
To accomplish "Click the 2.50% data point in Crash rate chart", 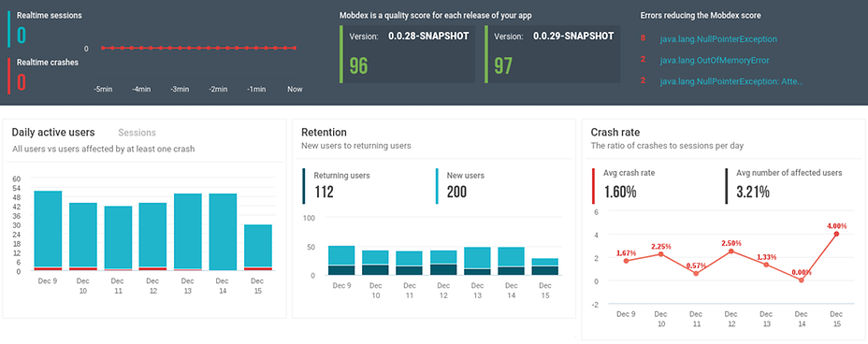I will click(x=731, y=251).
